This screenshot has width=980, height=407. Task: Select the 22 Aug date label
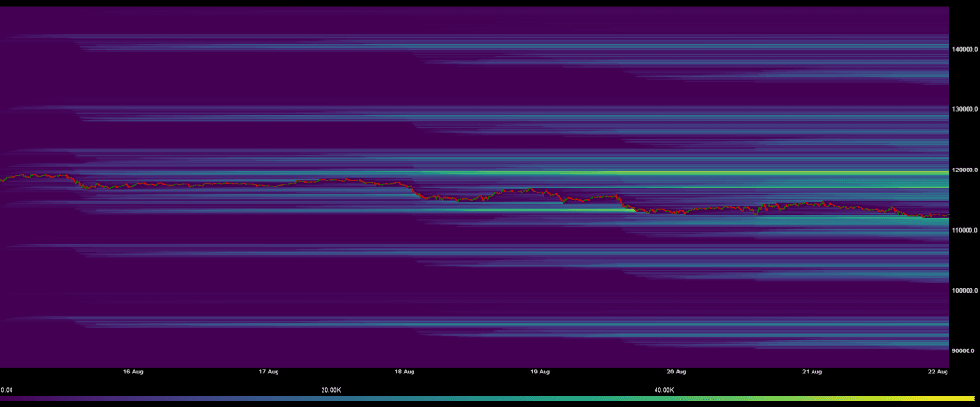(939, 372)
